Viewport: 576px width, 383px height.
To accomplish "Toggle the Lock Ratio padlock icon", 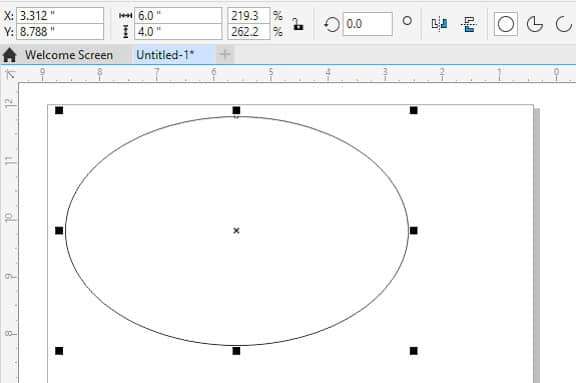I will tap(298, 24).
